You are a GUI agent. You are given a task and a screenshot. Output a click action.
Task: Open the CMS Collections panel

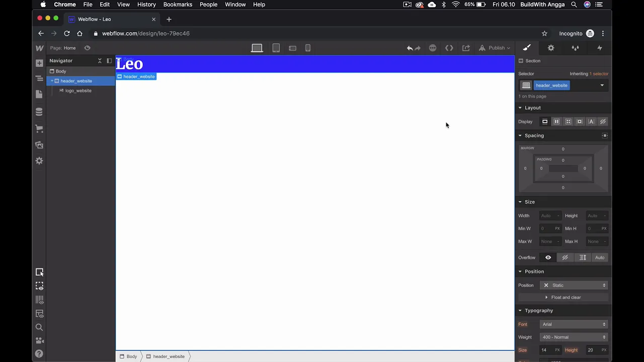pos(39,112)
